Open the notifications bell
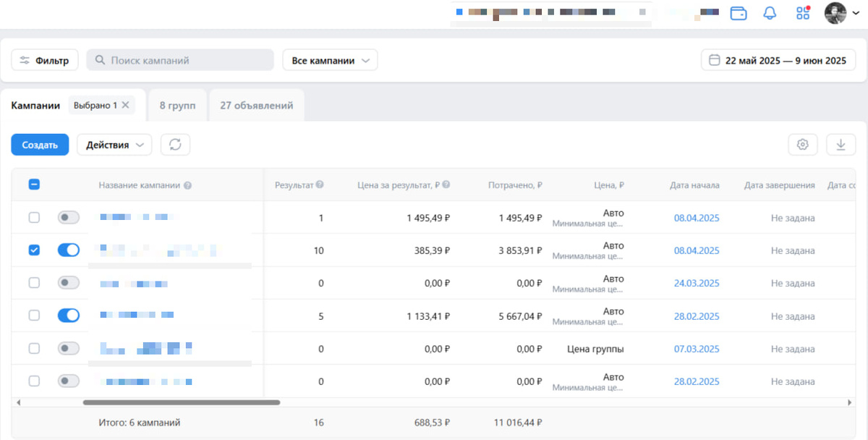This screenshot has width=868, height=440. click(x=770, y=13)
